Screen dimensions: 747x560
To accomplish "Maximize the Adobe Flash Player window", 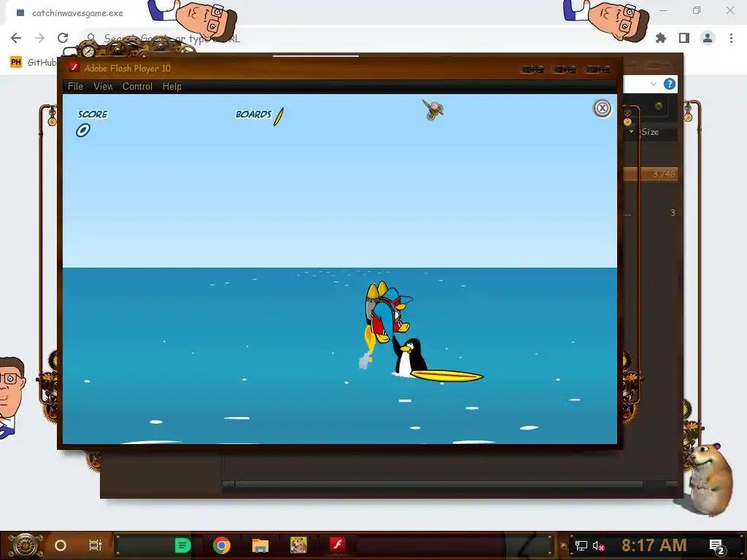I will pyautogui.click(x=564, y=69).
